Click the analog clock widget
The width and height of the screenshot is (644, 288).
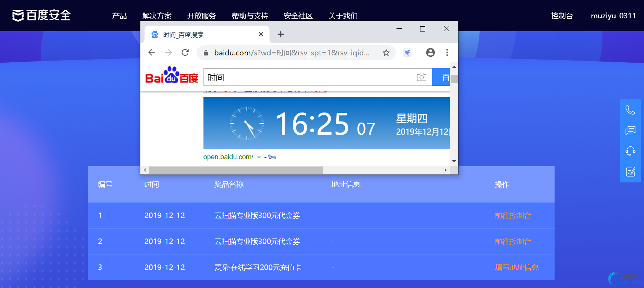pyautogui.click(x=247, y=123)
